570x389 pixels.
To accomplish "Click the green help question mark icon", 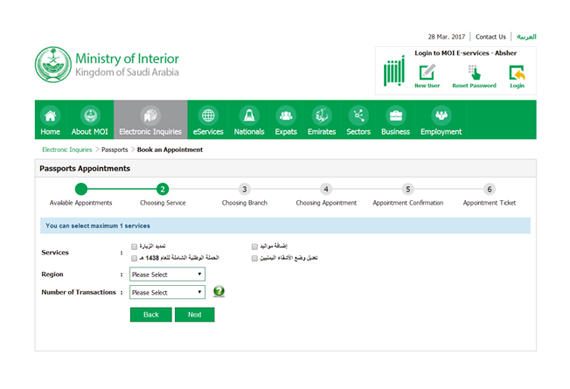I will point(219,291).
